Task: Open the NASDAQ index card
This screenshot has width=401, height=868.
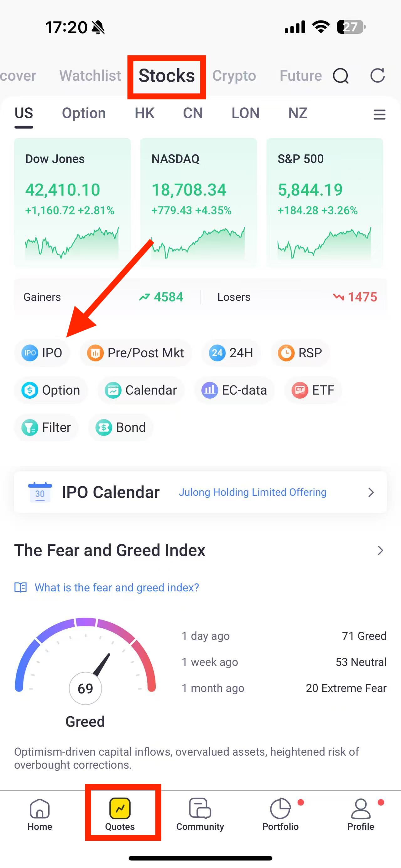Action: tap(199, 202)
